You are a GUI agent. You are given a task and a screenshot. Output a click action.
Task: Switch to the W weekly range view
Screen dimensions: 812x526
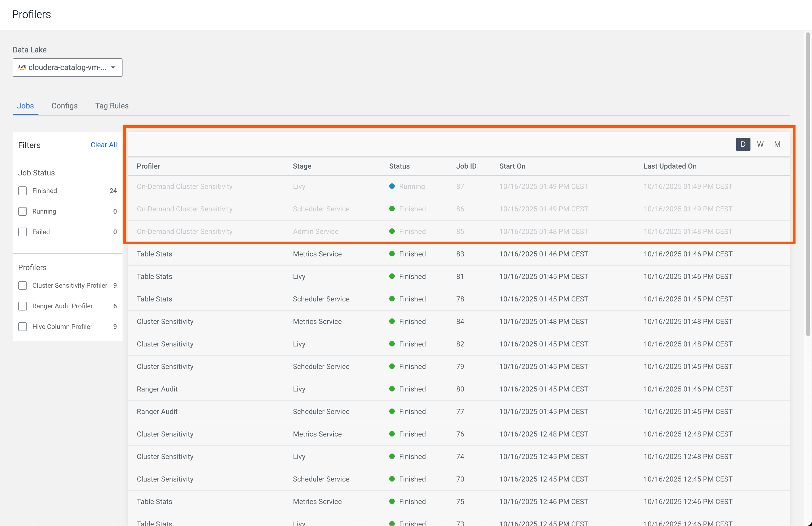(760, 144)
